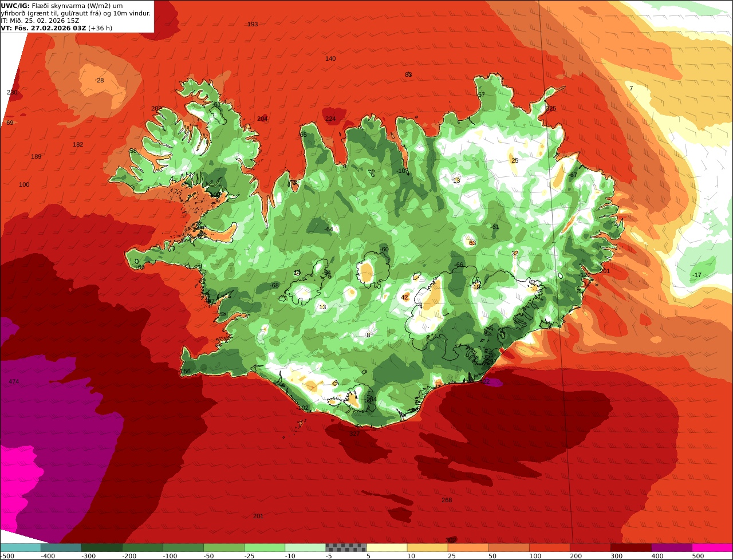This screenshot has width=733, height=560.
Task: Click the 'UWC/IG:' title text
Action: tap(15, 6)
